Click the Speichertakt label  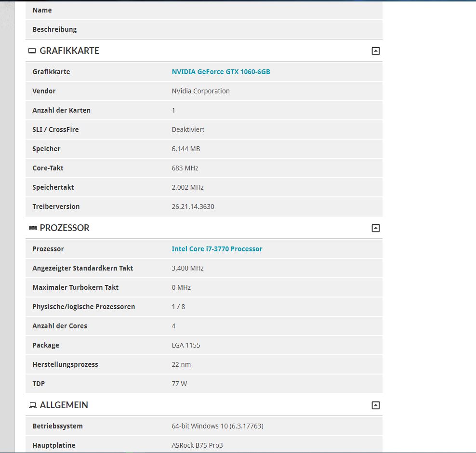click(53, 188)
